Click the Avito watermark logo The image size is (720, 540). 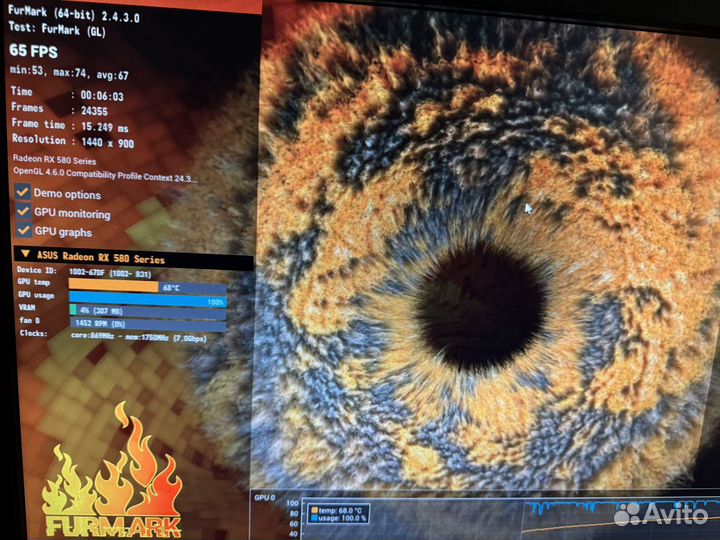(659, 513)
